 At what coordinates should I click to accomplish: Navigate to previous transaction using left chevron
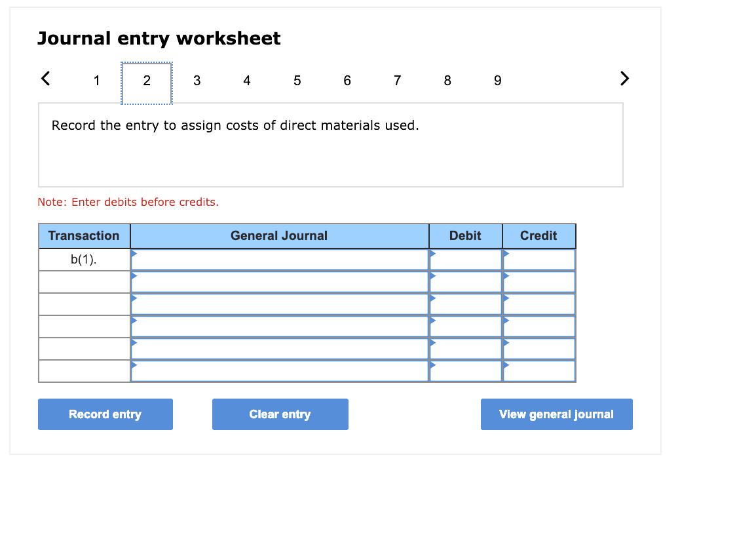45,78
